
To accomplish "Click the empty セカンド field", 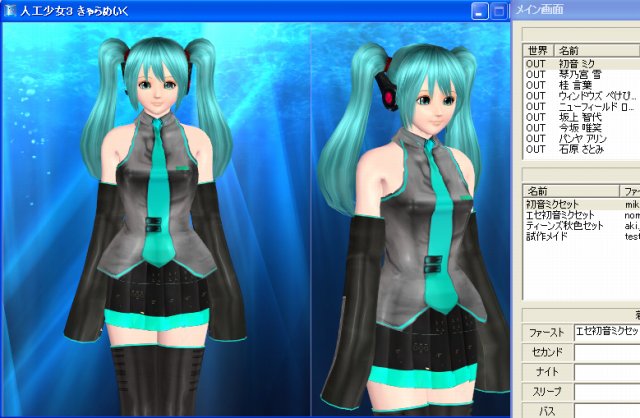I will click(x=607, y=352).
